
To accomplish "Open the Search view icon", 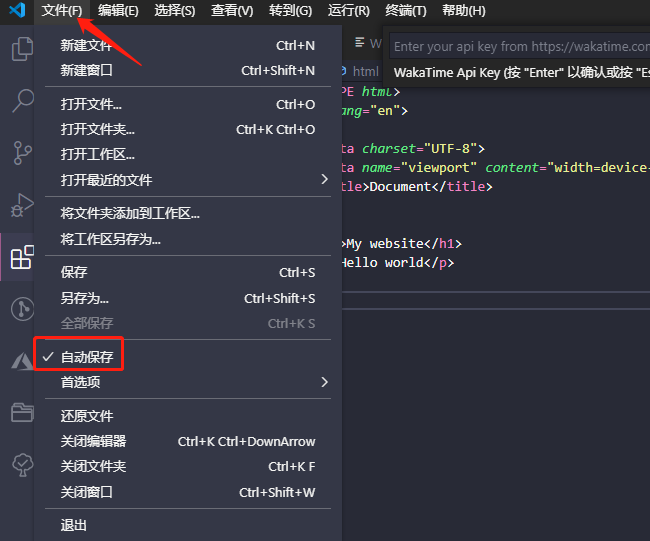I will coord(21,100).
